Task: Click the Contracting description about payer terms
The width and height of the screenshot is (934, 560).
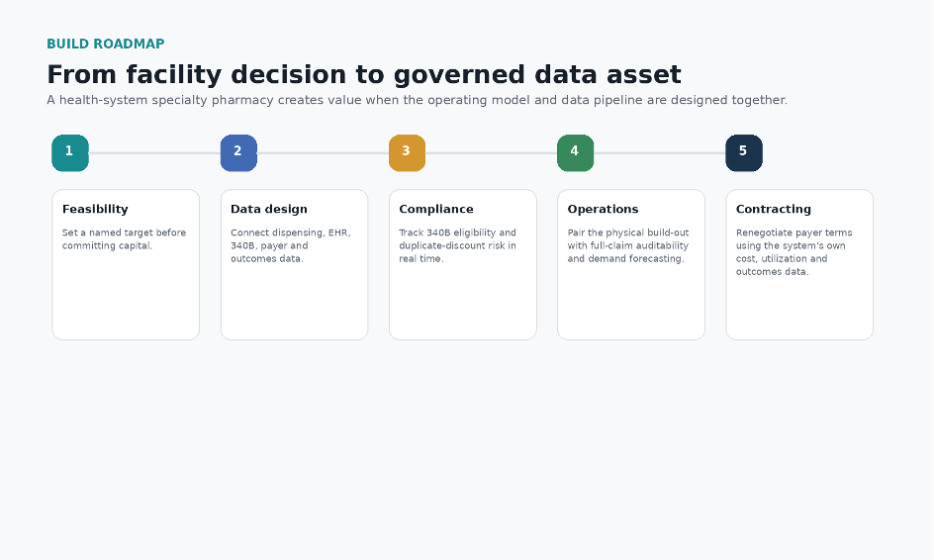Action: coord(794,252)
